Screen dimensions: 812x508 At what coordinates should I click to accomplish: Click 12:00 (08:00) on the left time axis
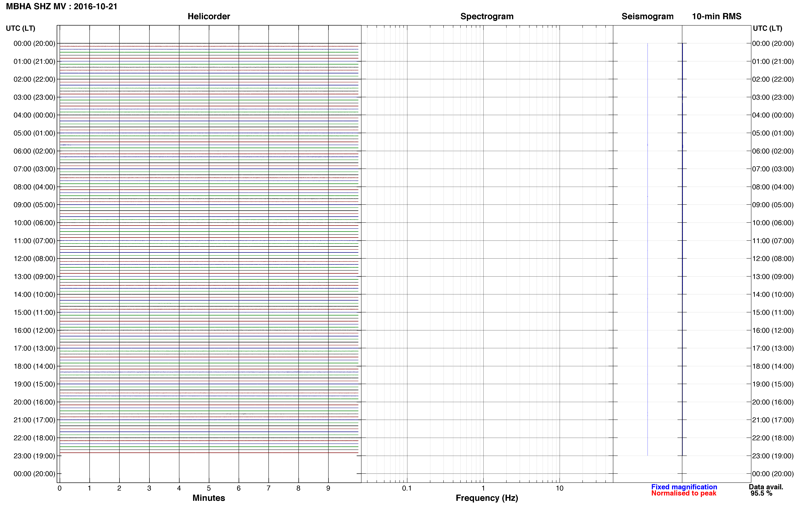point(34,259)
